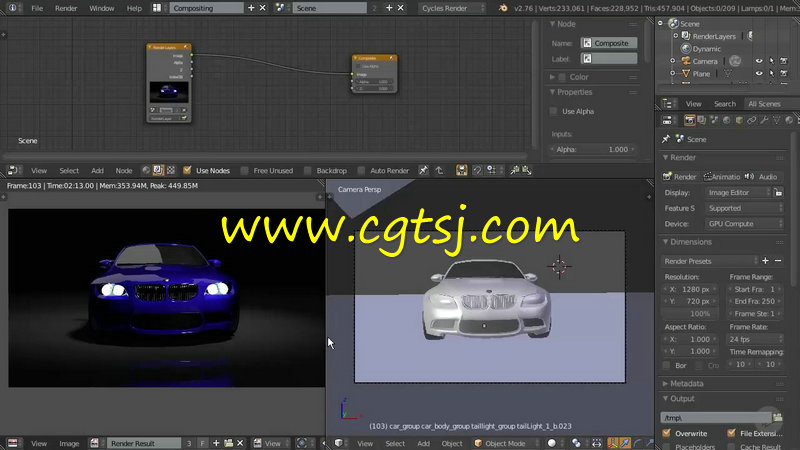The height and width of the screenshot is (450, 800).
Task: Enable the Auto Render checkbox
Action: 361,170
